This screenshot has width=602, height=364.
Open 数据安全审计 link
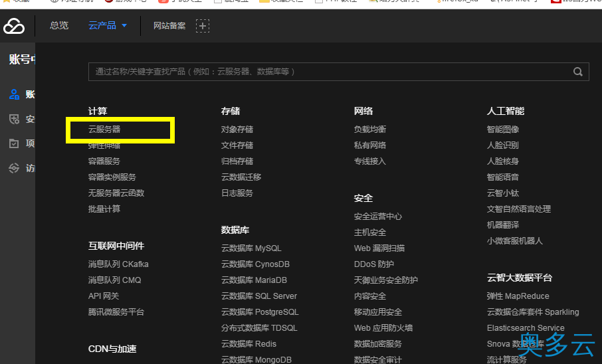point(378,360)
